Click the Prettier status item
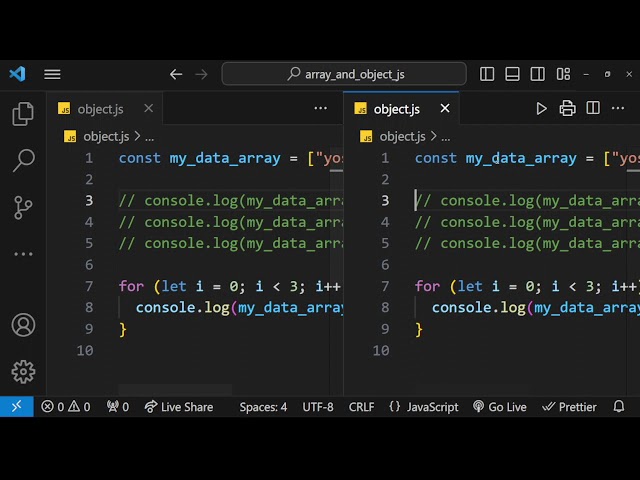 (569, 407)
